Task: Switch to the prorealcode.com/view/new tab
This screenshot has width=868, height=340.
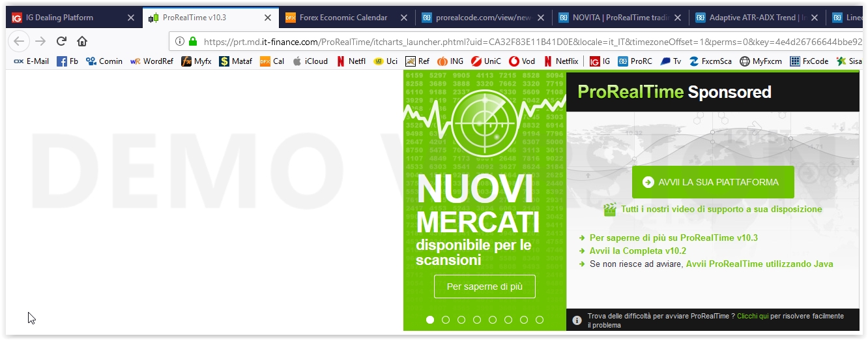Action: tap(482, 18)
